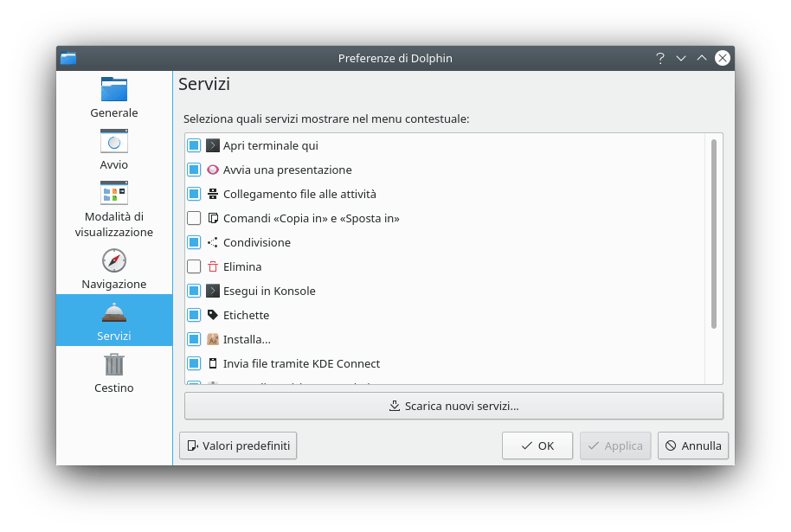Uncheck the Apri terminale qui checkbox
The width and height of the screenshot is (791, 532).
coord(194,146)
